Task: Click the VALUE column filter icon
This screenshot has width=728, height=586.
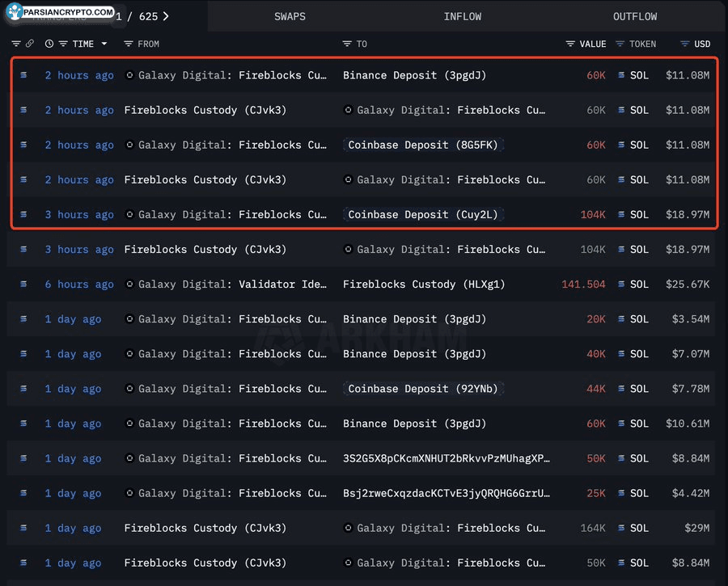Action: tap(570, 44)
